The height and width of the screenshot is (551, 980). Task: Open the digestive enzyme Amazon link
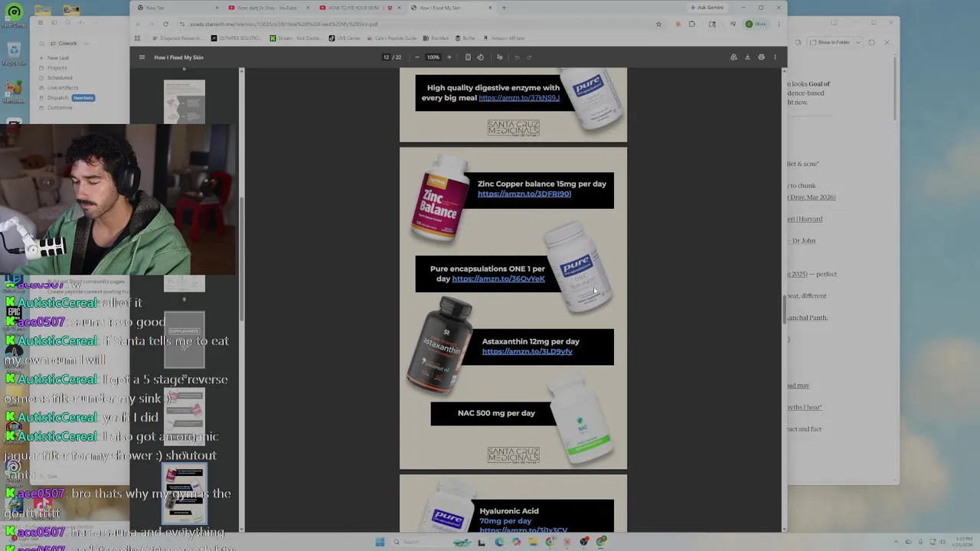tap(519, 98)
